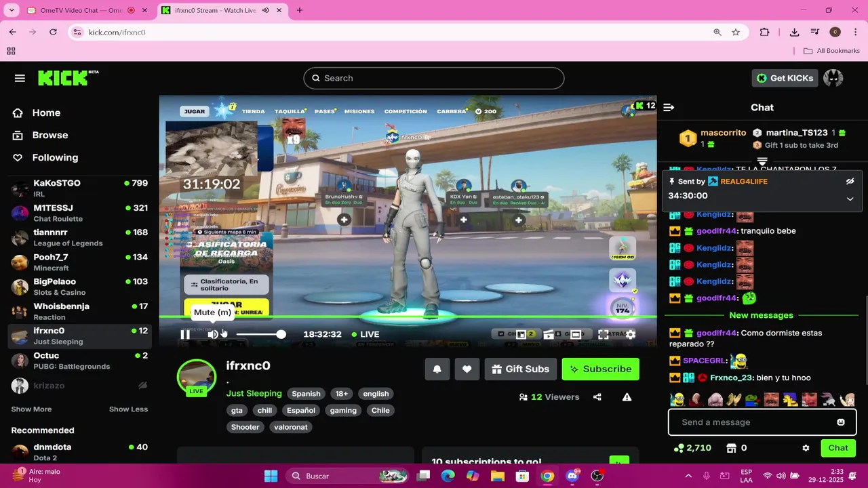This screenshot has height=488, width=868.
Task: Open Google Chrome from the taskbar
Action: click(x=547, y=476)
